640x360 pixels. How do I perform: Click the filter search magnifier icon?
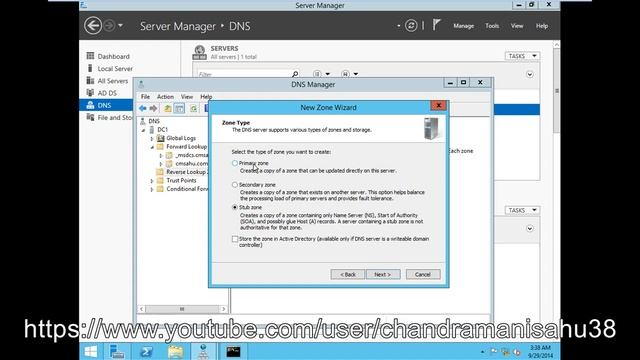click(x=295, y=74)
